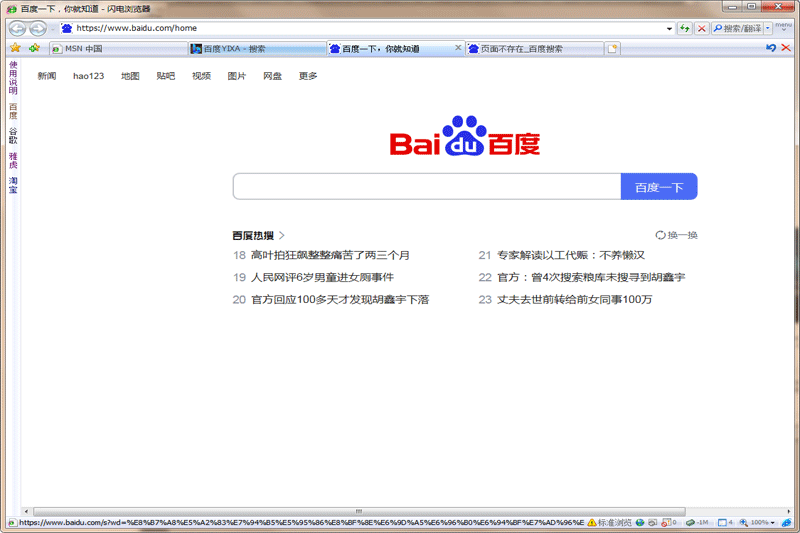Open the 搜索/翻译 engine dropdown arrow
800x533 pixels.
point(768,29)
